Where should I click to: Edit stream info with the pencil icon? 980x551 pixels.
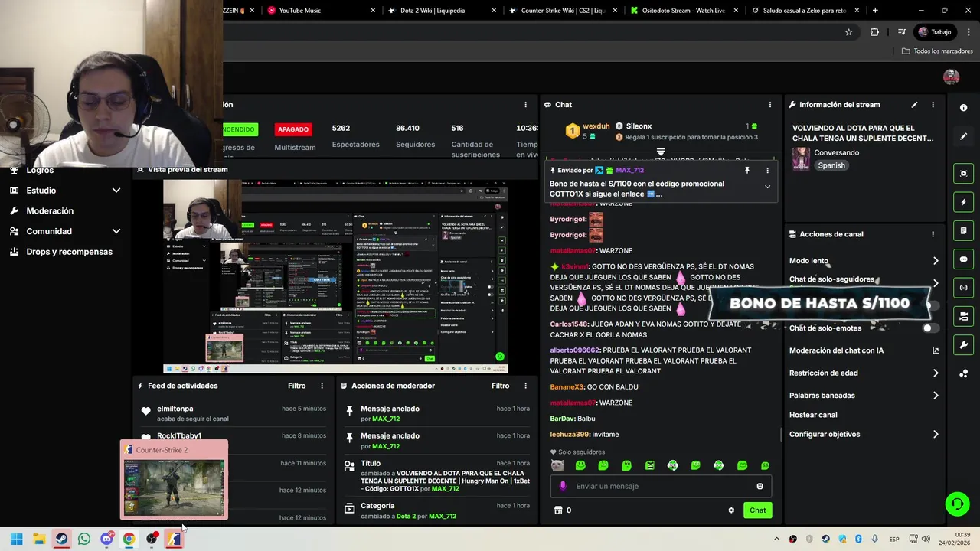coord(914,105)
